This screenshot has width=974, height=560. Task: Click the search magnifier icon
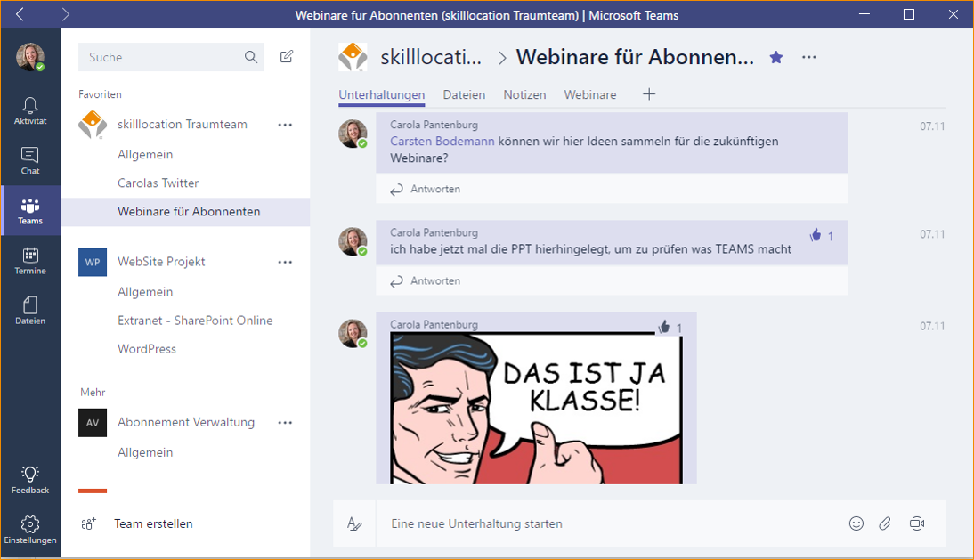coord(251,57)
